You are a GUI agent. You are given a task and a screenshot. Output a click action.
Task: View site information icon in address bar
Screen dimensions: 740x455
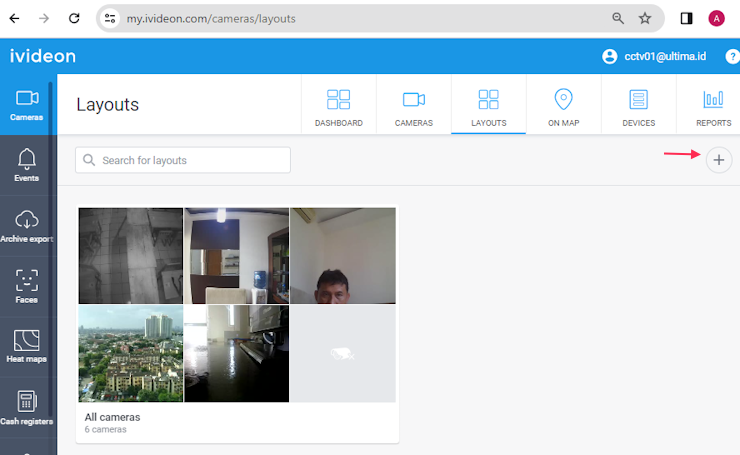[x=110, y=18]
